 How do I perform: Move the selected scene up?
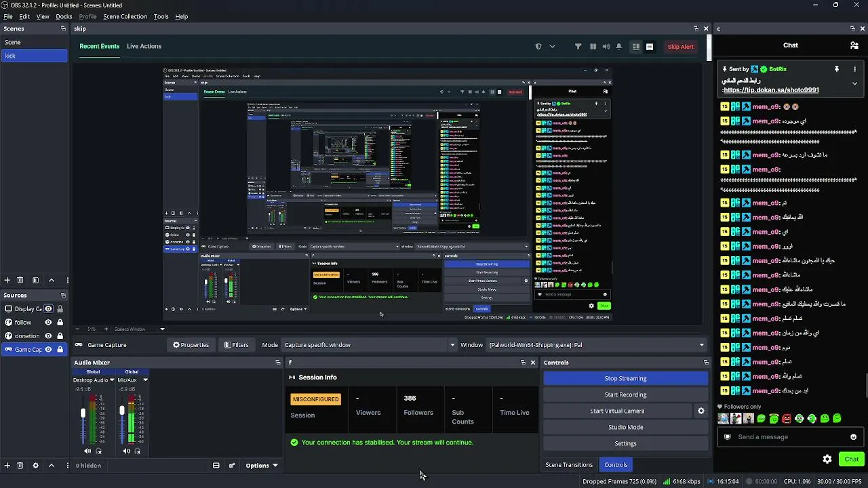(x=52, y=280)
